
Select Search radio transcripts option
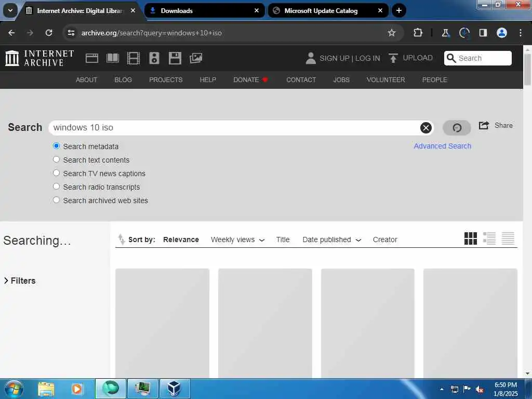(56, 187)
